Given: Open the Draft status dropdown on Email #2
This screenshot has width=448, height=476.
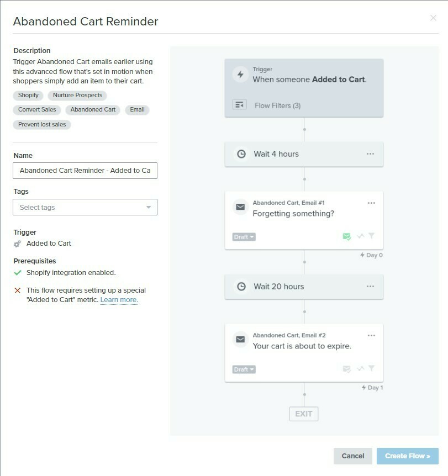Looking at the screenshot, I should 244,369.
